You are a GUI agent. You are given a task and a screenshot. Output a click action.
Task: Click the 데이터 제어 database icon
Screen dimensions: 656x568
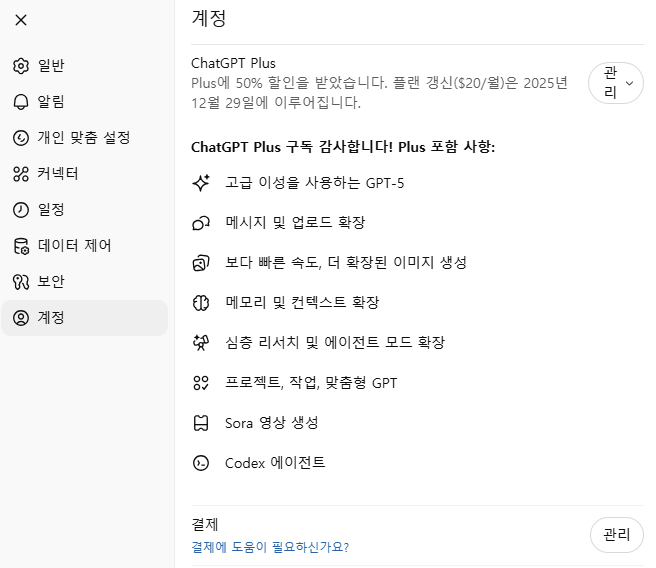[x=21, y=246]
